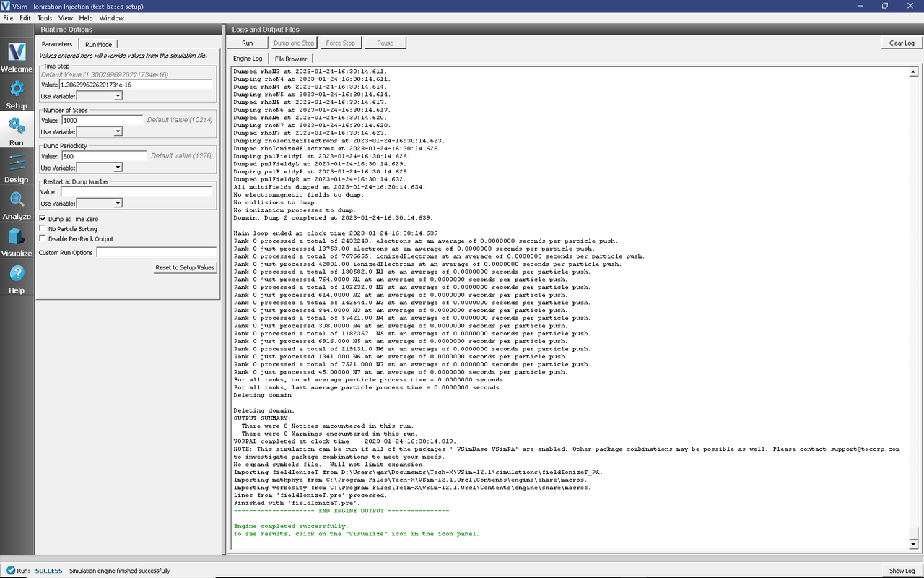This screenshot has height=578, width=924.
Task: Click the Force Stop button
Action: pyautogui.click(x=341, y=43)
